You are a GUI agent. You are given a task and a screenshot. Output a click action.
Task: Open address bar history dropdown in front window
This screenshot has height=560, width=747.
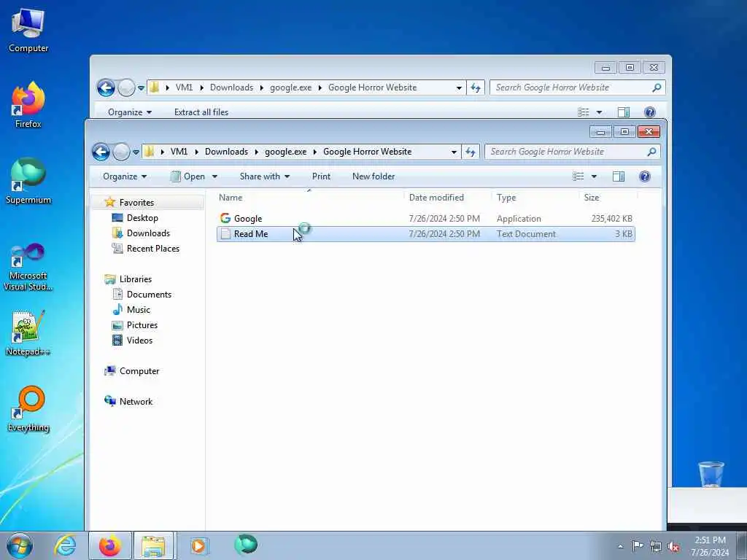pyautogui.click(x=454, y=152)
